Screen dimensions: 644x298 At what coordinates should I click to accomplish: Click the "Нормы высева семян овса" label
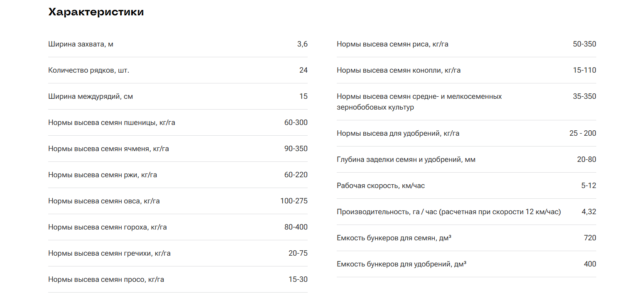point(104,201)
